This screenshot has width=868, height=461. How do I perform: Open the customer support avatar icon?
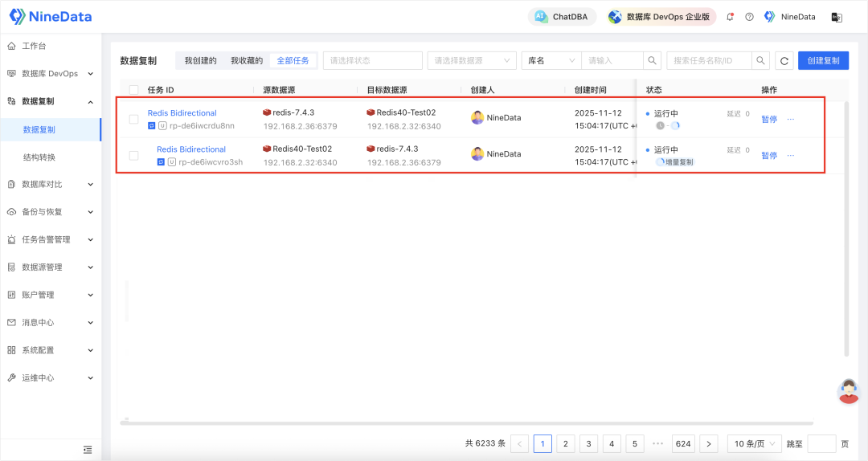click(848, 390)
